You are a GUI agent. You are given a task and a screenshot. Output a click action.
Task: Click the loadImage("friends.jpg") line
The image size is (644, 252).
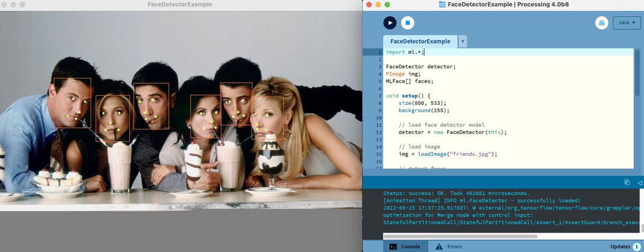(448, 154)
